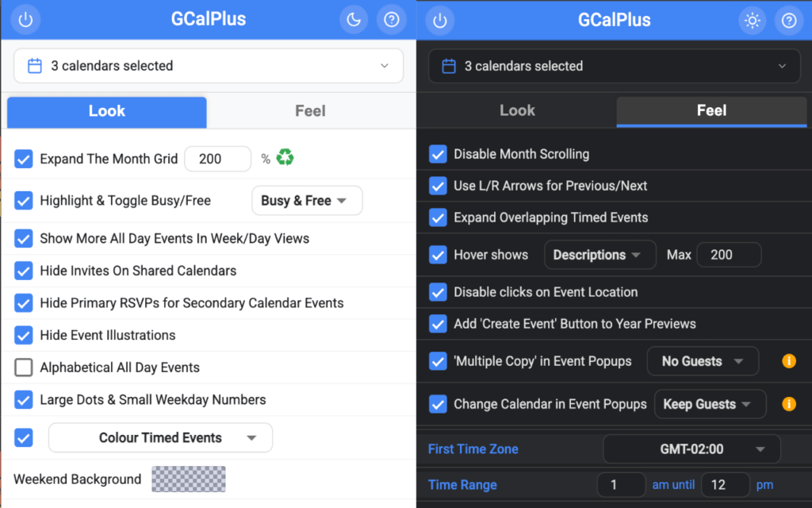Click the Weekend Background color swatch
This screenshot has height=508, width=812.
click(189, 479)
